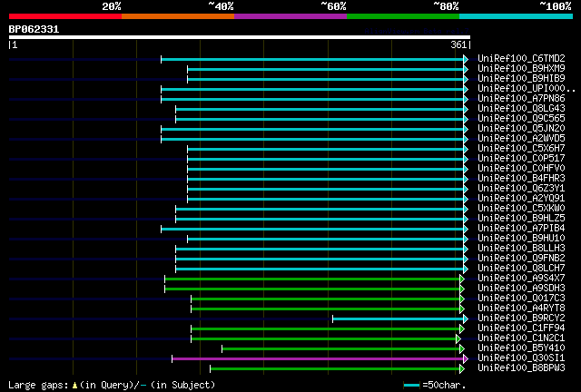Viewport: 581px width, 392px height.
Task: Click the BP062331 query name
Action: click(34, 29)
